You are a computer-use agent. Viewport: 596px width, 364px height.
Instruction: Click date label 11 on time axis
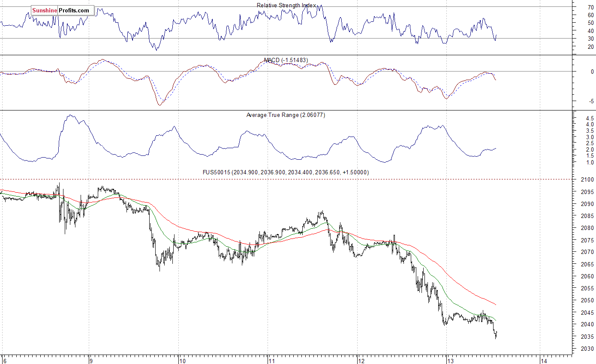coord(271,361)
